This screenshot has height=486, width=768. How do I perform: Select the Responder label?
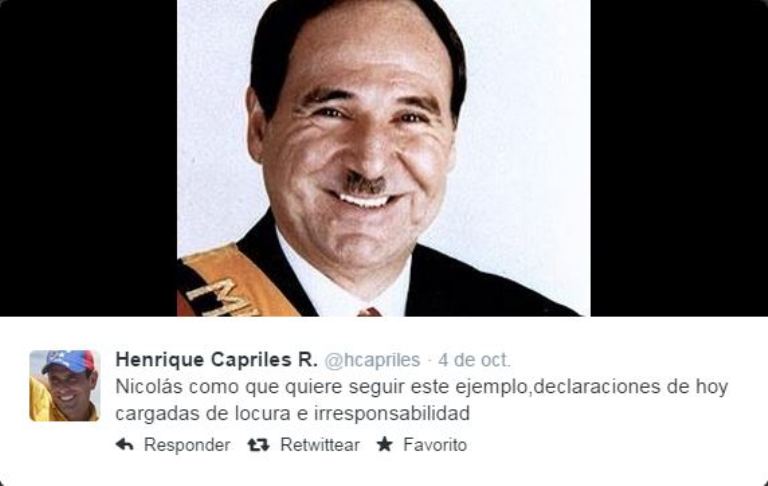187,445
